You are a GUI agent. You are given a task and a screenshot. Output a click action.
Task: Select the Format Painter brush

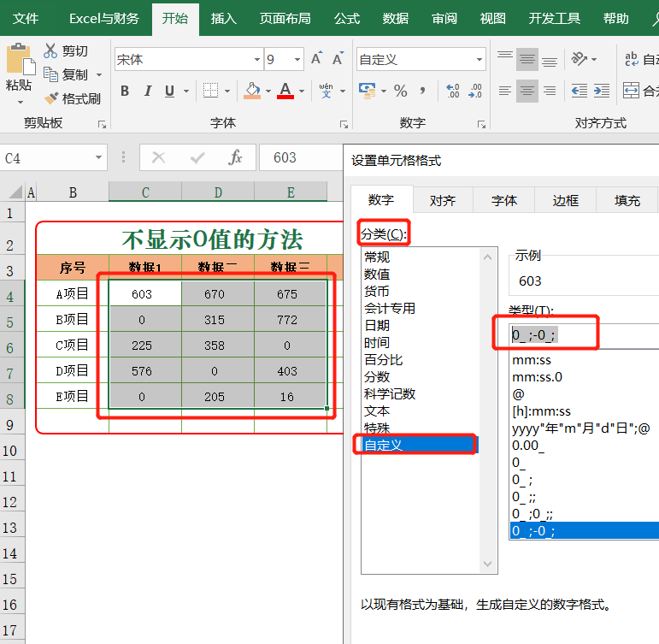coord(51,98)
